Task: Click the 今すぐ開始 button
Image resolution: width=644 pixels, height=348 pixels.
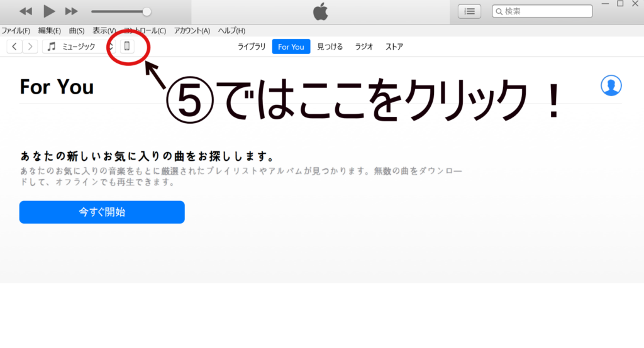Action: tap(102, 212)
